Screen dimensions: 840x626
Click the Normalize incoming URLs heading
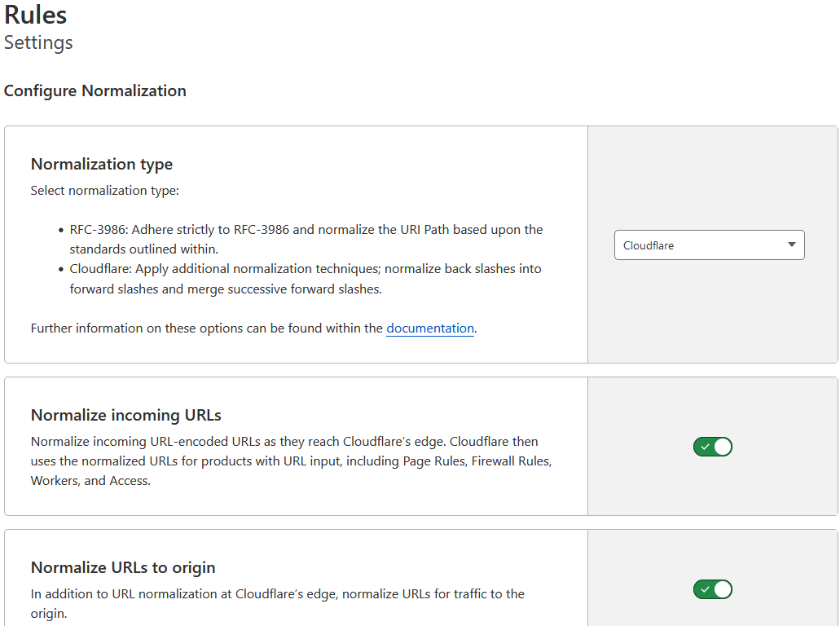(x=126, y=415)
